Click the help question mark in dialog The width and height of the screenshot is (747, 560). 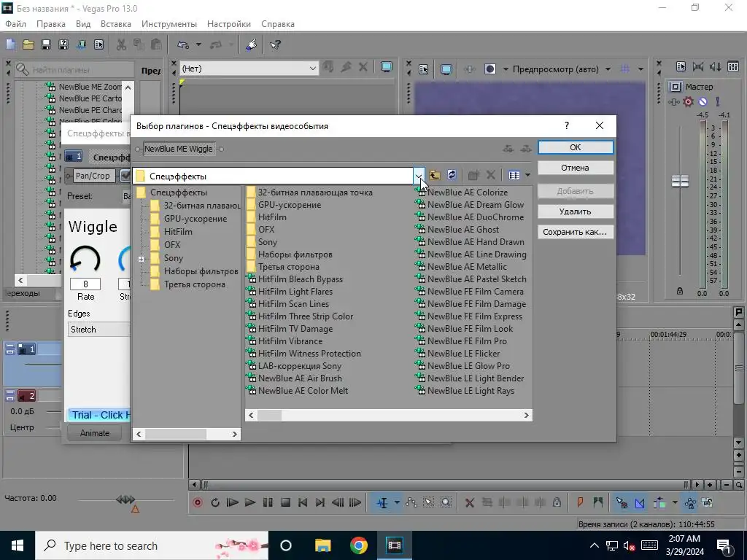tap(566, 125)
